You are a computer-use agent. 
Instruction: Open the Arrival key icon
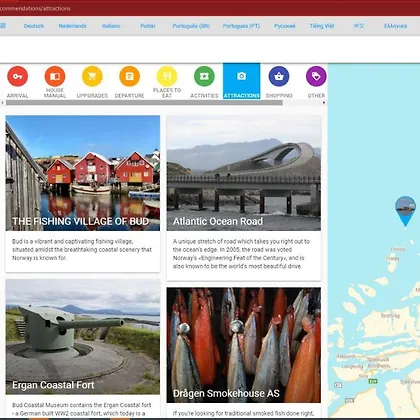coord(18,76)
